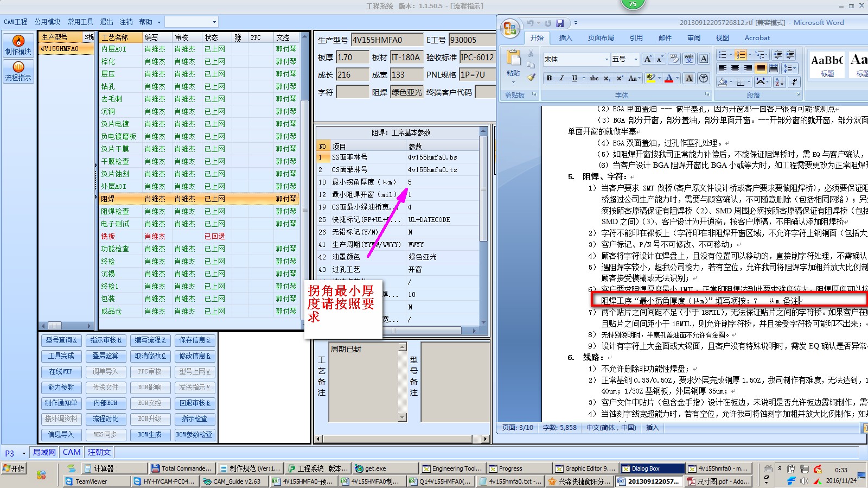Click 回退审核B button
Image resolution: width=868 pixels, height=488 pixels.
194,403
